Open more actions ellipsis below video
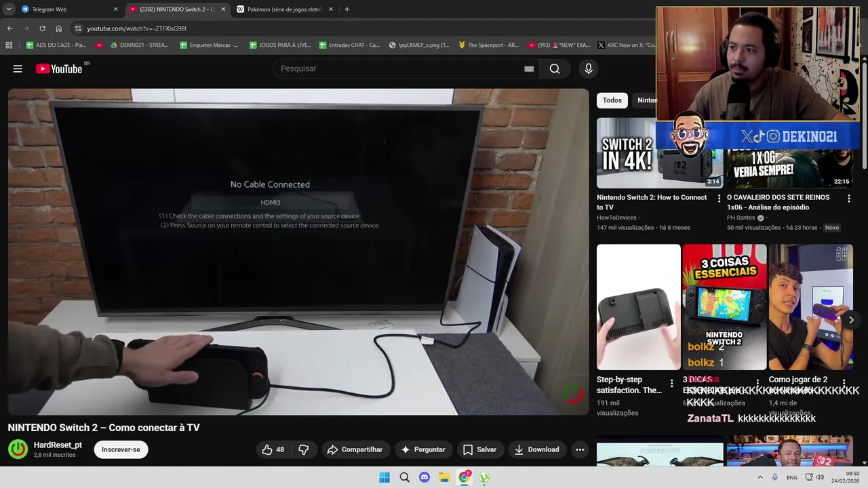The width and height of the screenshot is (868, 488). [580, 449]
